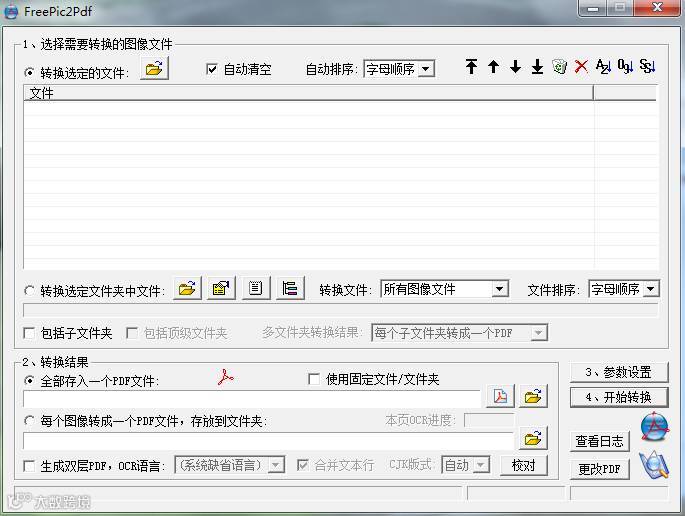Open 查看日志 button
Screen dimensions: 685x516
pos(600,441)
